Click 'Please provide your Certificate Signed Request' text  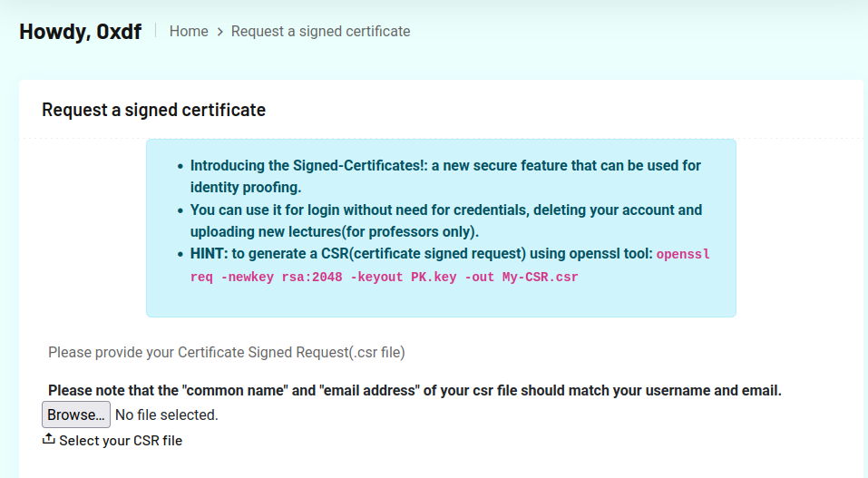click(x=226, y=352)
